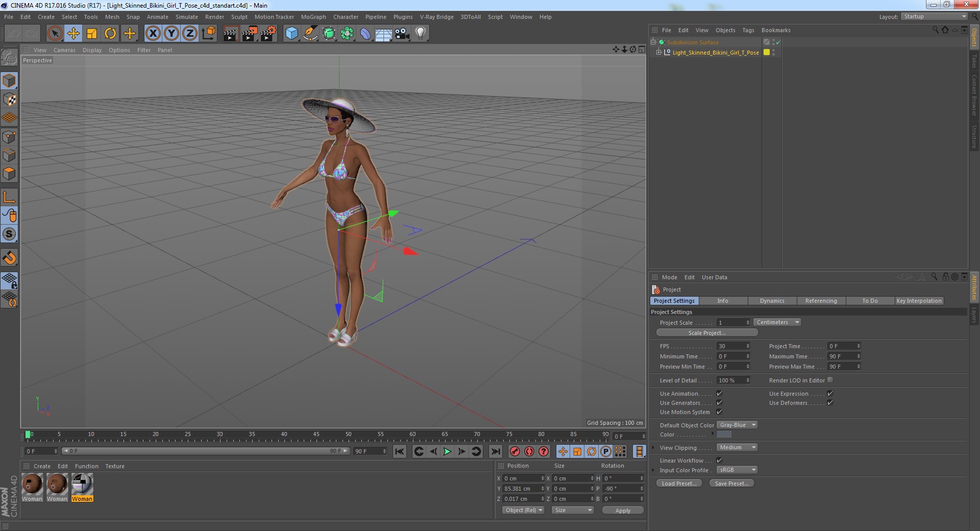Open the Simulate menu

186,17
